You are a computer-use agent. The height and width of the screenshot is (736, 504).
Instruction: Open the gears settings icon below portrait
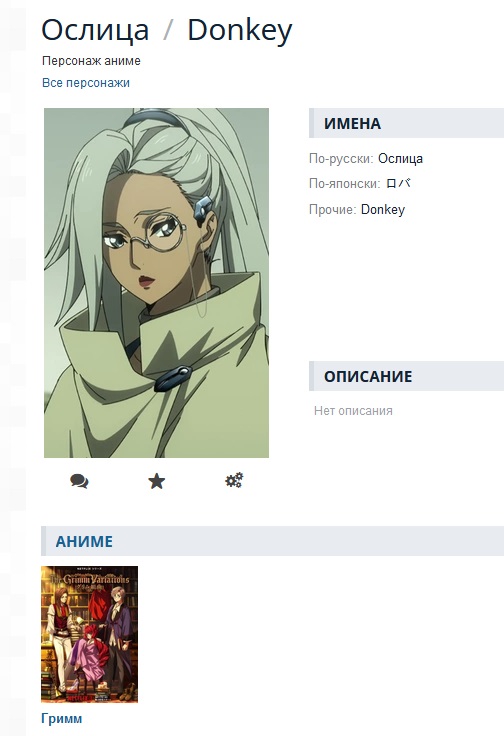tap(234, 480)
